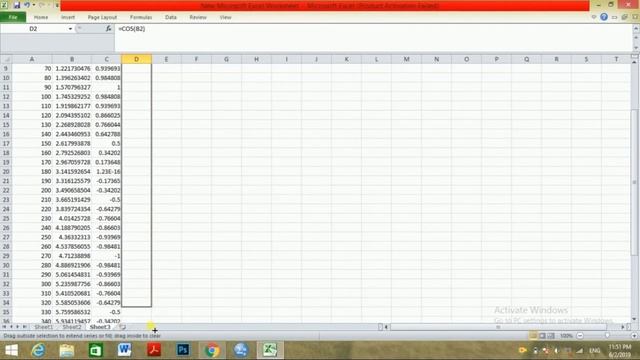Switch to the Home ribbon tab

coord(41,17)
